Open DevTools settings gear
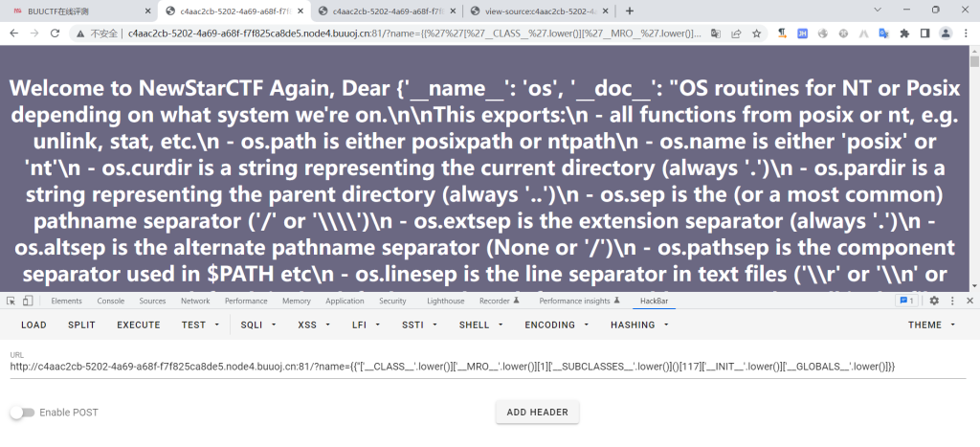 (x=934, y=301)
